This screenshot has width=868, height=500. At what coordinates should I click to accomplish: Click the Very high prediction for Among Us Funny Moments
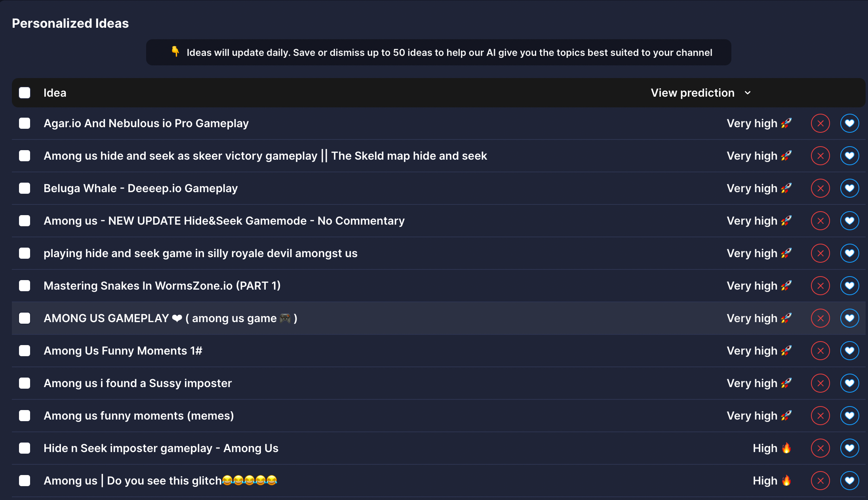click(x=759, y=351)
